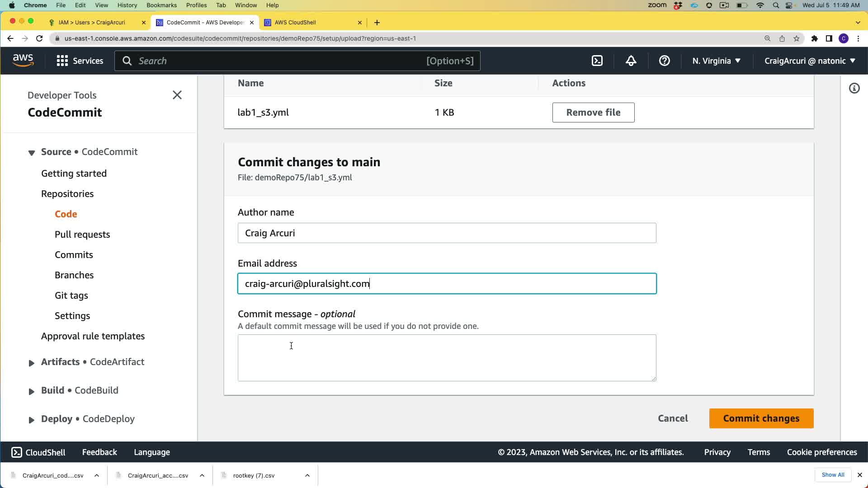
Task: Open the CraigArcuri account dropdown
Action: pyautogui.click(x=810, y=61)
